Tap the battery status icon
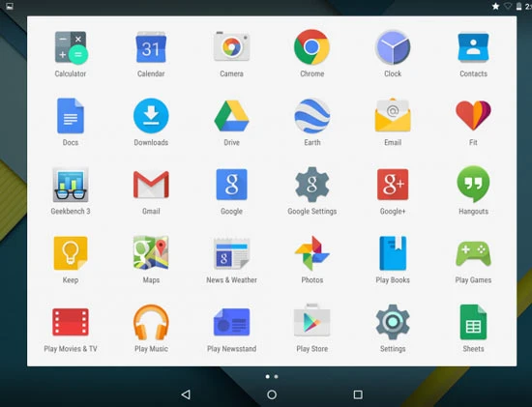This screenshot has height=407, width=532. tap(518, 6)
